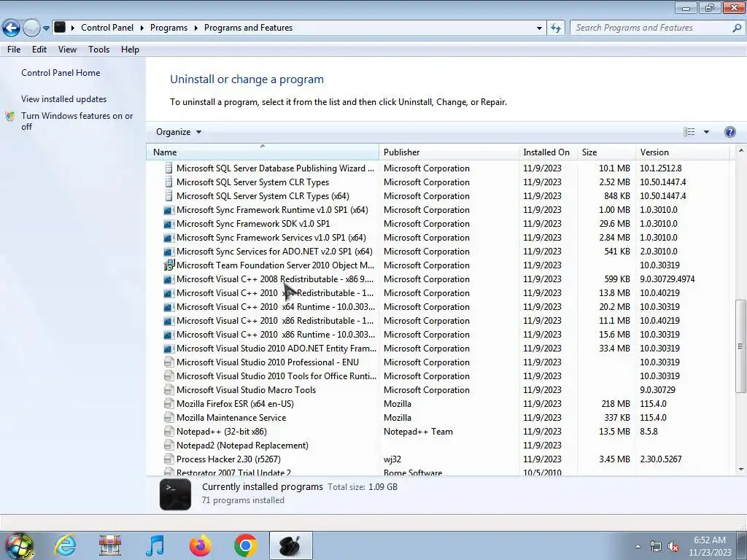The image size is (747, 560).
Task: Click the change view icon
Action: (x=689, y=132)
